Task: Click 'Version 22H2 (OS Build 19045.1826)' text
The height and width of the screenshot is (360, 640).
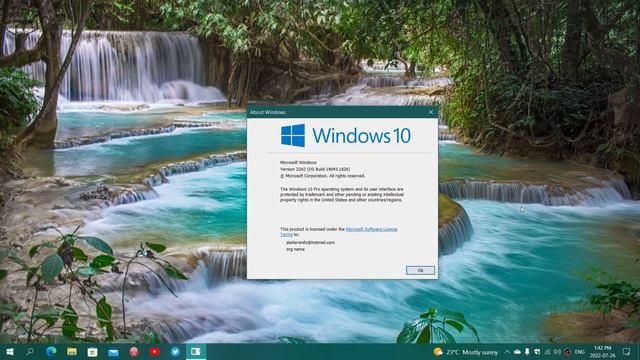Action: [x=315, y=169]
